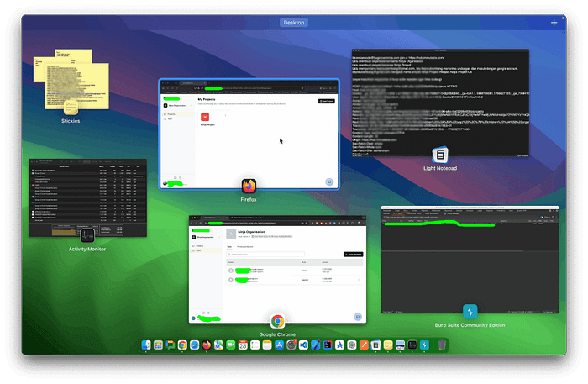
Task: Click the chat bubble icon in Chrome window
Action: coord(358,317)
